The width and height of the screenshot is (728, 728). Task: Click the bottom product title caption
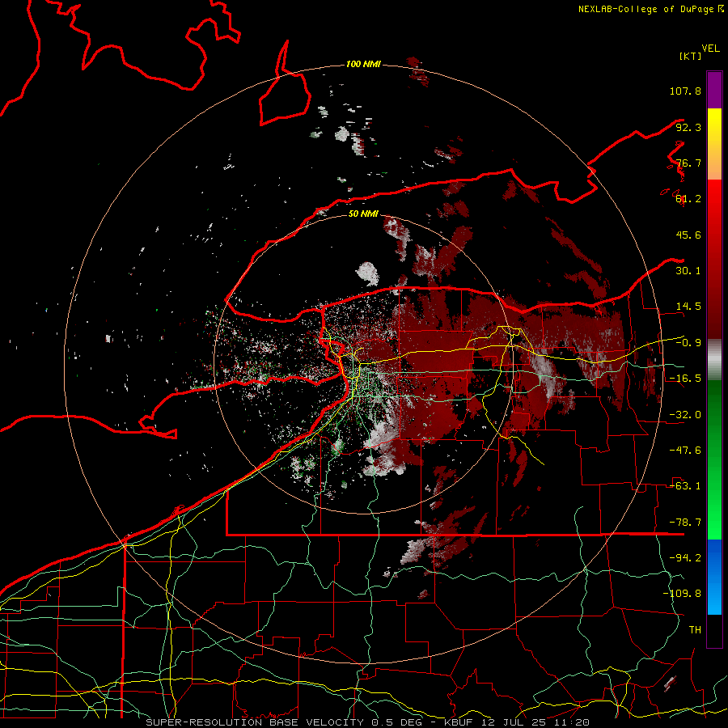pyautogui.click(x=368, y=722)
